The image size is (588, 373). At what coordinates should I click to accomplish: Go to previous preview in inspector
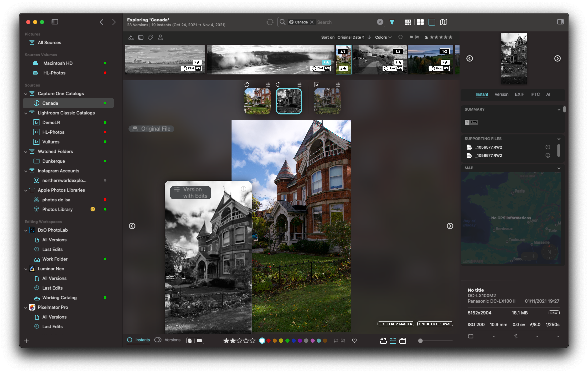(x=470, y=59)
